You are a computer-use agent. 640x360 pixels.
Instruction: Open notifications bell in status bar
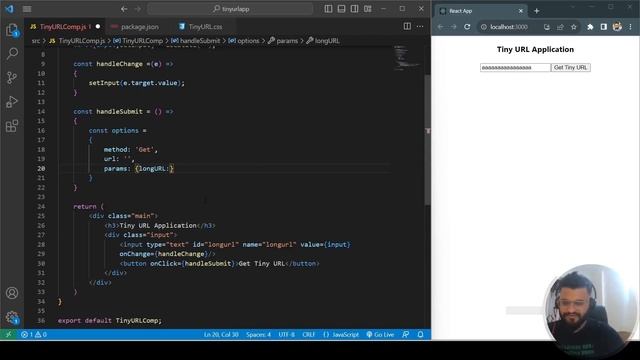pos(420,335)
